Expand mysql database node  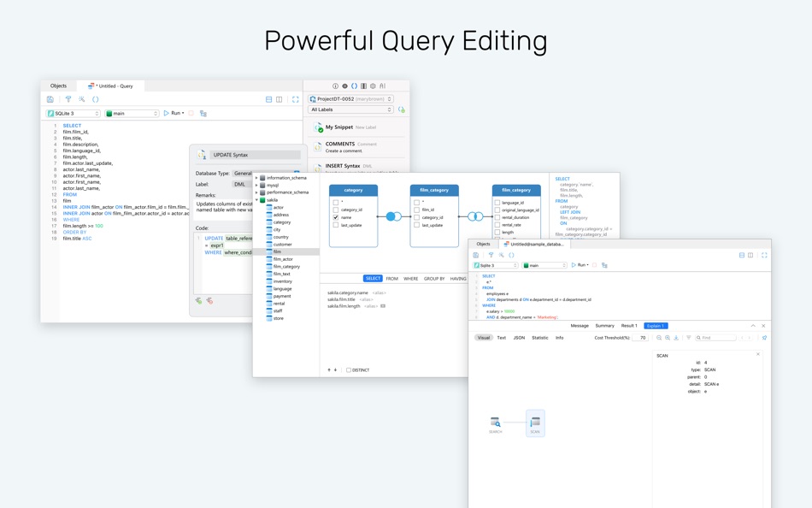(256, 185)
